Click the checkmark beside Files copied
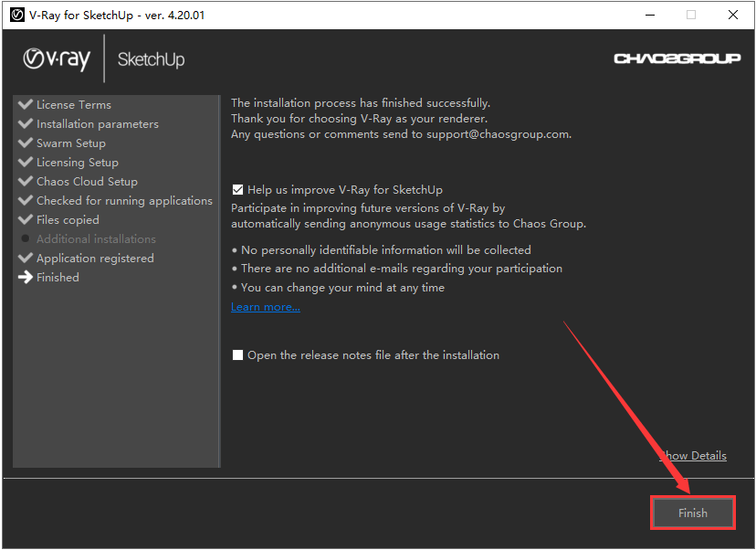 coord(25,219)
